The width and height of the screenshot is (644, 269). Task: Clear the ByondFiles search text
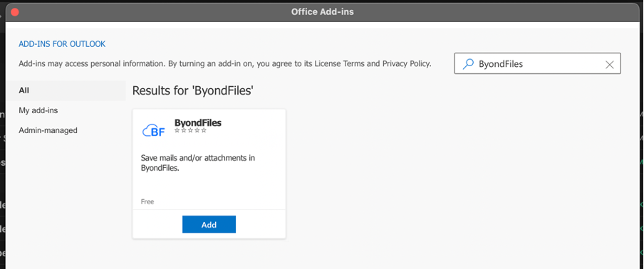(x=610, y=64)
